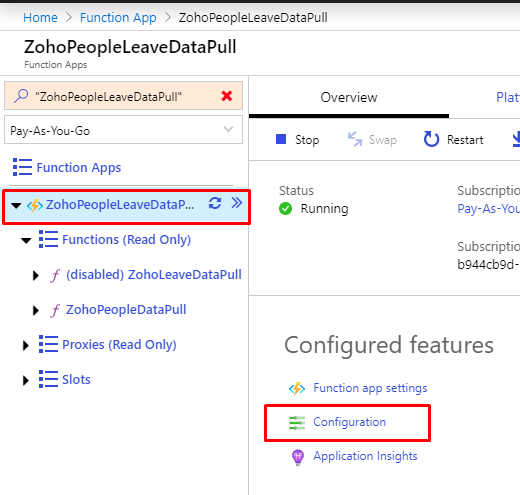Expand the disabled ZohoLeaveDataPull function
Viewport: 520px width, 495px height.
point(35,275)
